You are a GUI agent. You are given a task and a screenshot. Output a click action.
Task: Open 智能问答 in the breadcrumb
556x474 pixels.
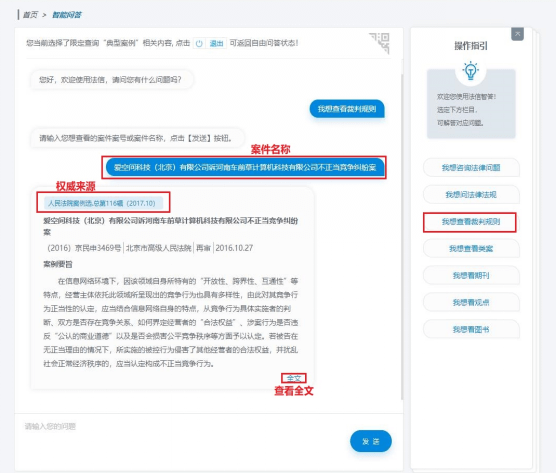pyautogui.click(x=67, y=15)
